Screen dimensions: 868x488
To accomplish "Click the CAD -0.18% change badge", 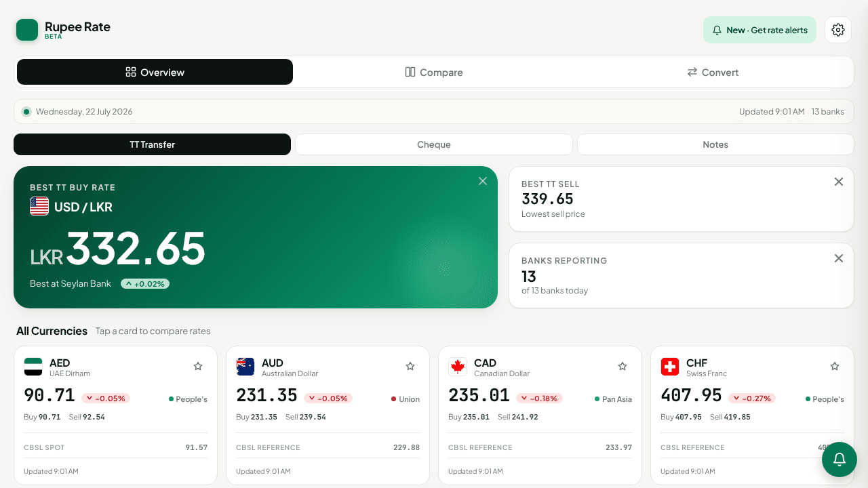I will pyautogui.click(x=540, y=399).
